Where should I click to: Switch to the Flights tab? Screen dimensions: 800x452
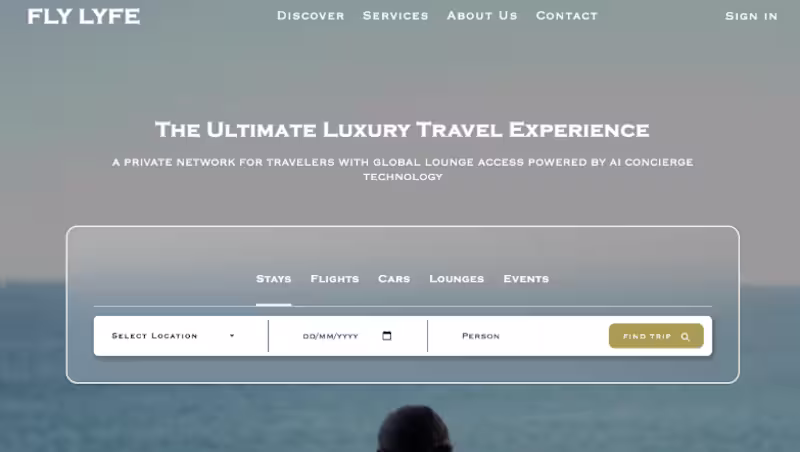pyautogui.click(x=335, y=279)
